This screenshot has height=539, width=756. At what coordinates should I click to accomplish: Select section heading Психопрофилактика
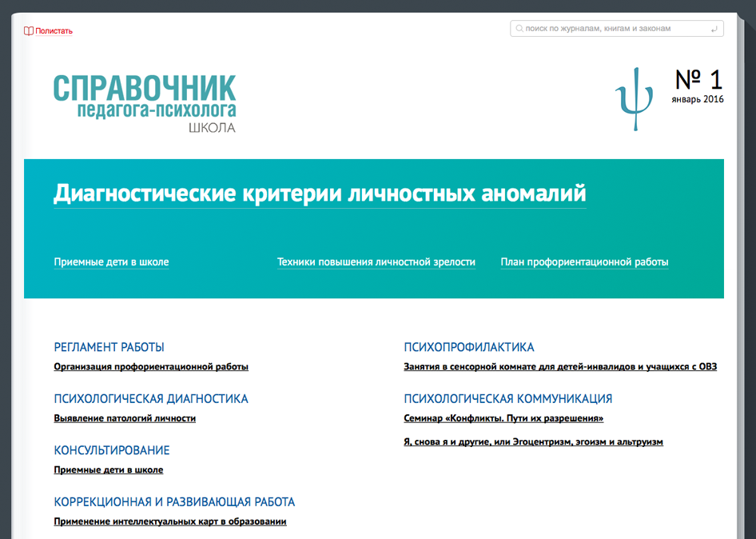click(469, 347)
